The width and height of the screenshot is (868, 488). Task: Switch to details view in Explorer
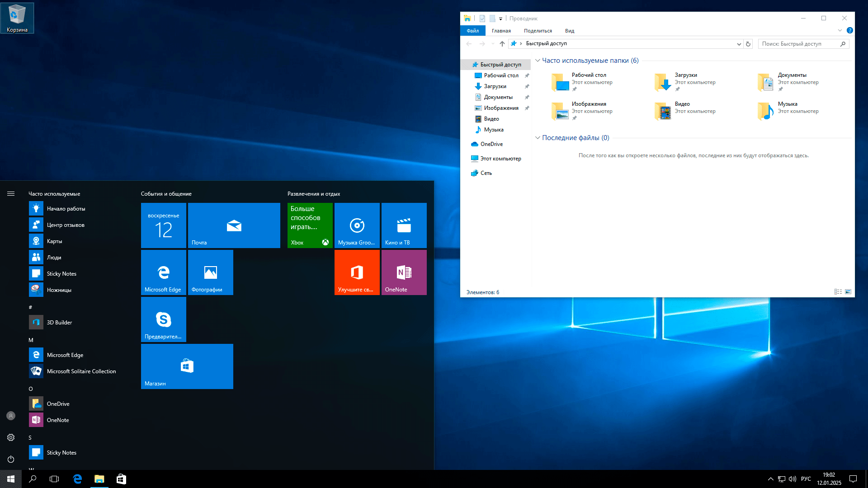click(838, 292)
